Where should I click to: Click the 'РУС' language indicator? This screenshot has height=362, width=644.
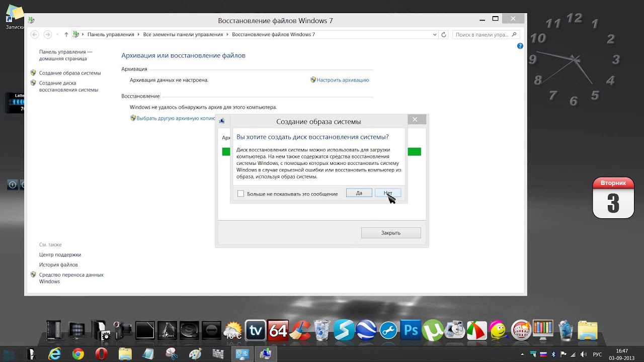coord(598,354)
